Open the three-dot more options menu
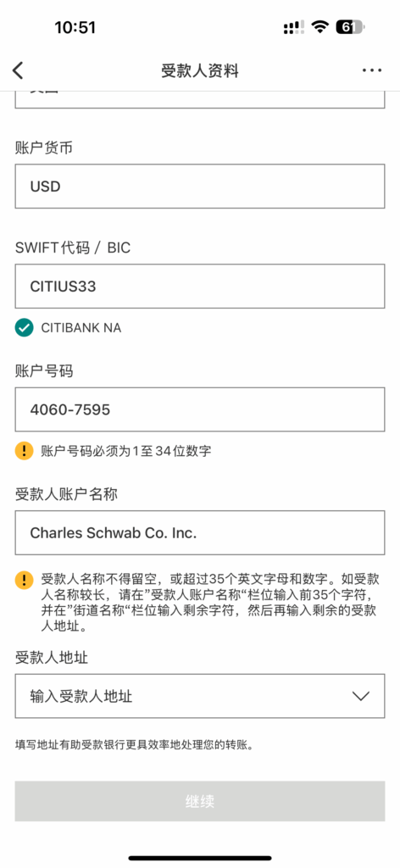 point(372,70)
